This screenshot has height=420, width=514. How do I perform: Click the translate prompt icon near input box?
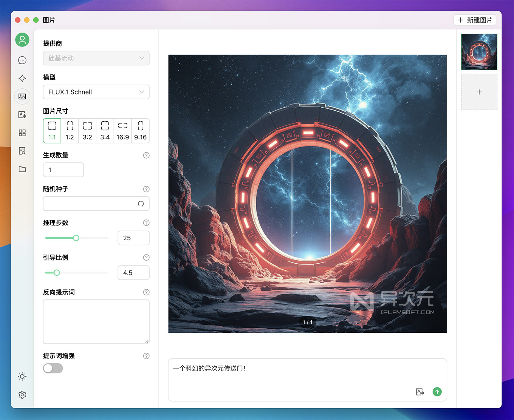coord(420,392)
